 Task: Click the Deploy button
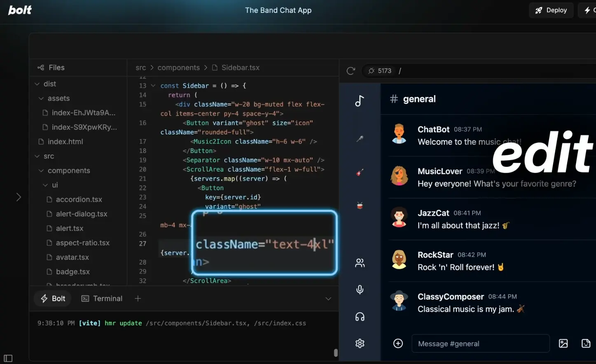(551, 10)
